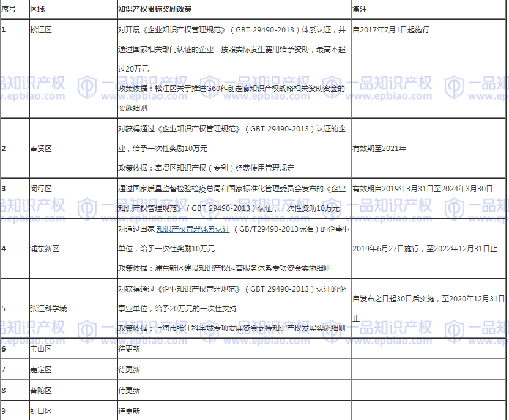The width and height of the screenshot is (509, 420).
Task: Select the note 自发布之日起30日后实施
Action: coord(393,299)
